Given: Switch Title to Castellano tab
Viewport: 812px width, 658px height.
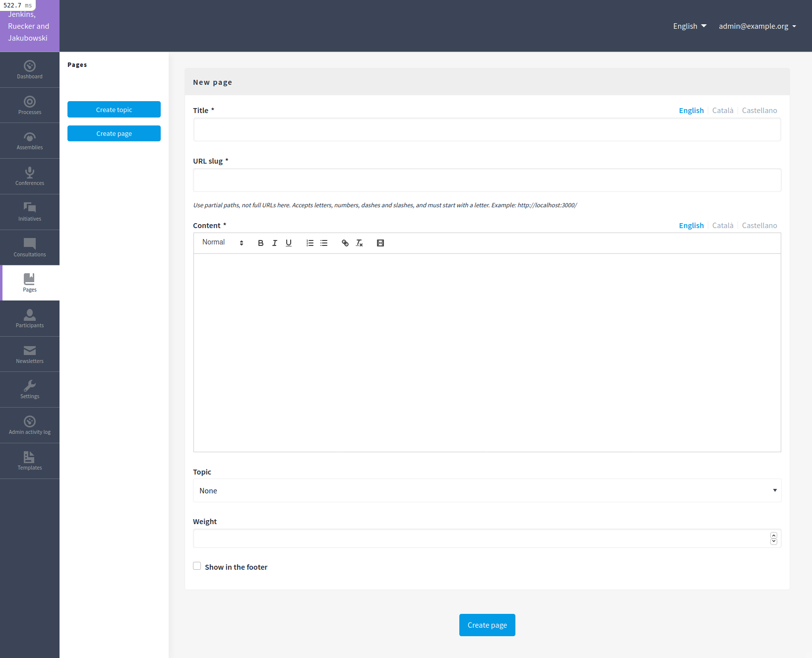Looking at the screenshot, I should (759, 111).
